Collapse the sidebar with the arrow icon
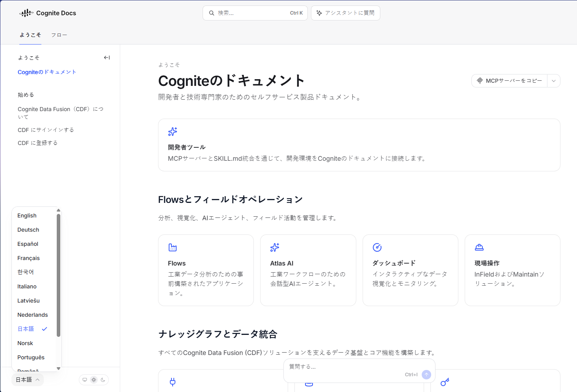 (x=107, y=58)
